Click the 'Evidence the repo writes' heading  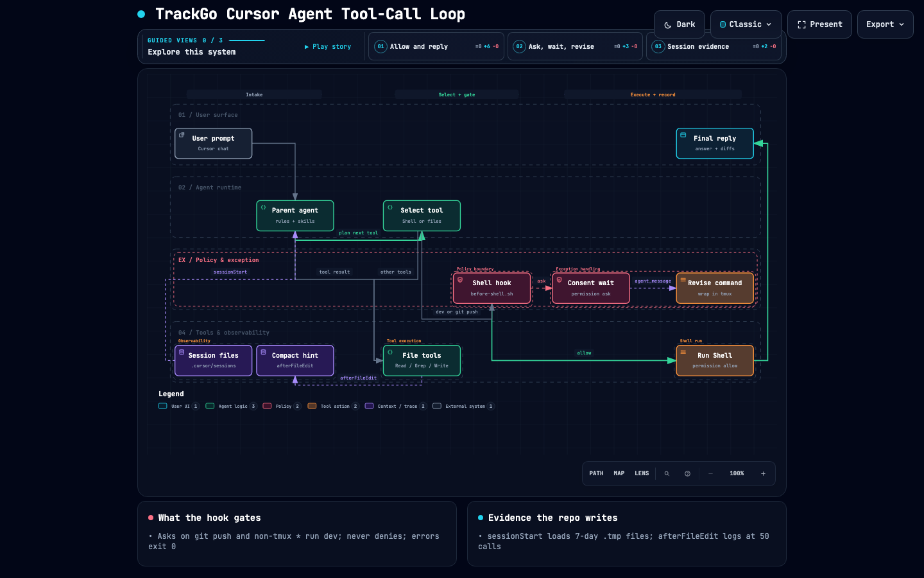pos(552,518)
